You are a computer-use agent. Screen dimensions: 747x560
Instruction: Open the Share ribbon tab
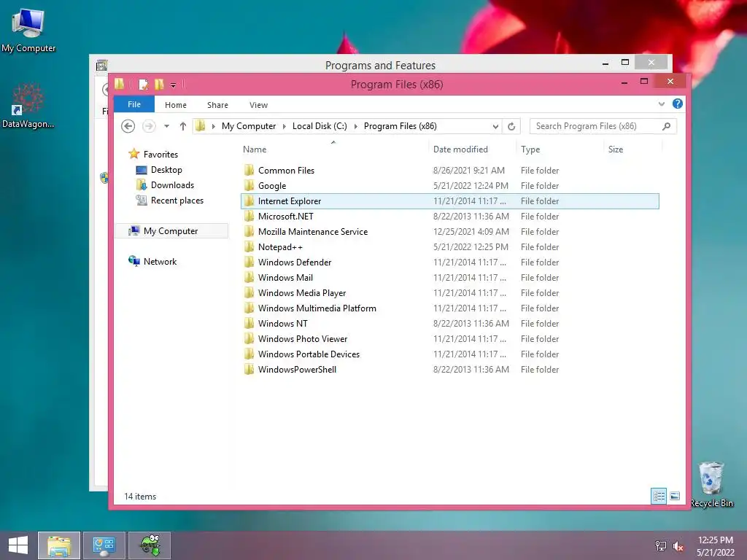coord(217,105)
